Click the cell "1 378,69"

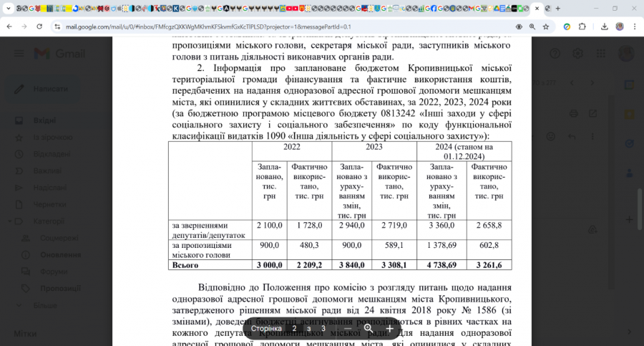coord(441,245)
